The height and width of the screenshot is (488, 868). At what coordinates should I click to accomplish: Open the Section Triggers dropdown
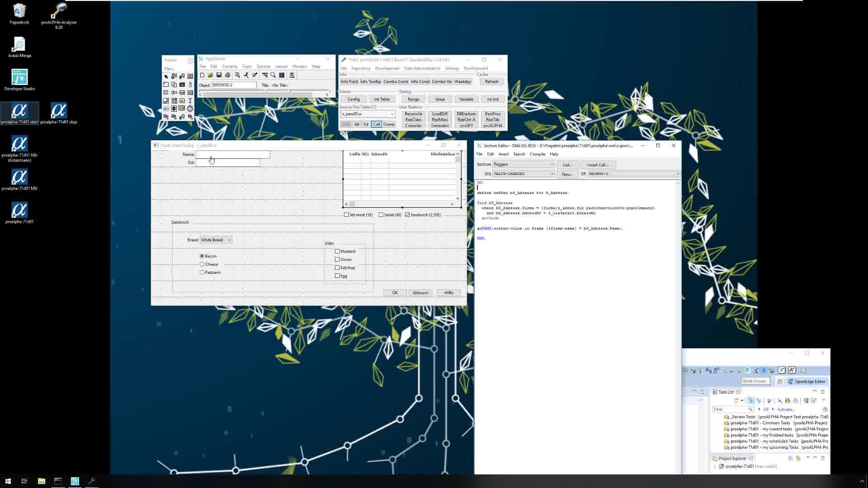point(524,164)
